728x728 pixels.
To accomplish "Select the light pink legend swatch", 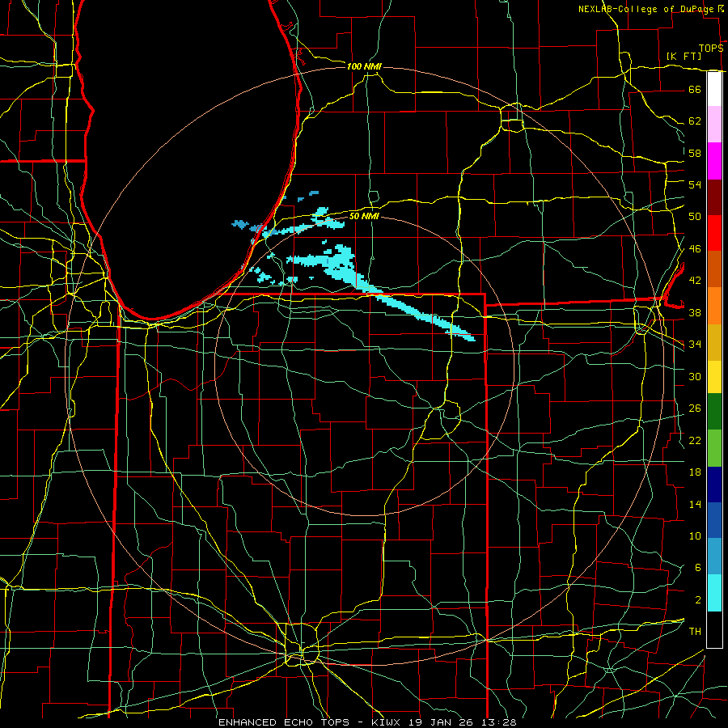I will pyautogui.click(x=714, y=124).
